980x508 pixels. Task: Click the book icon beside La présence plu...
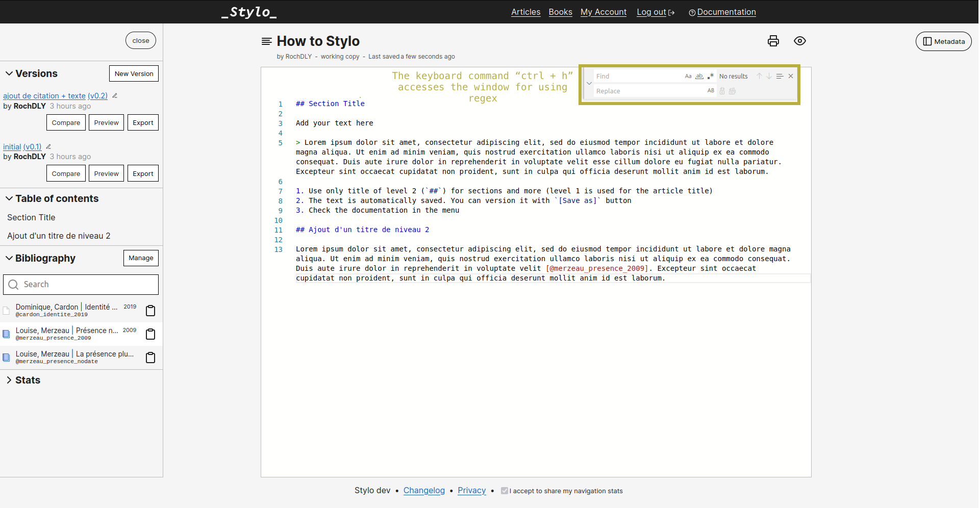pyautogui.click(x=7, y=358)
